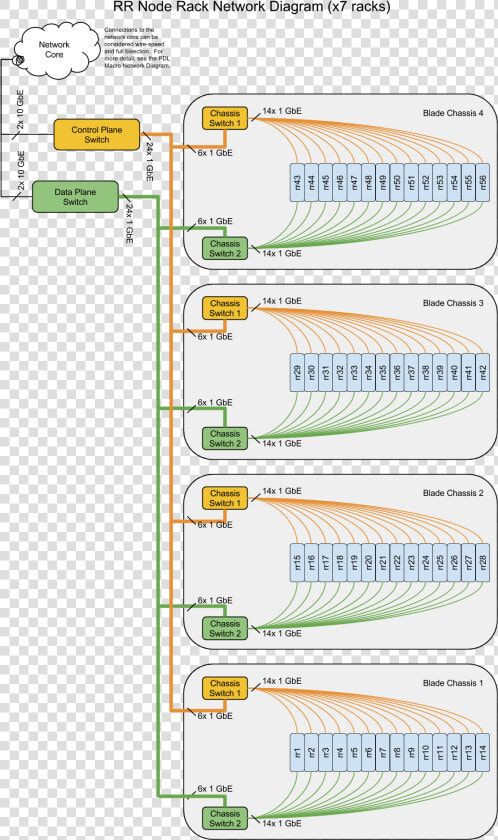Select node box rr11

[x=440, y=753]
